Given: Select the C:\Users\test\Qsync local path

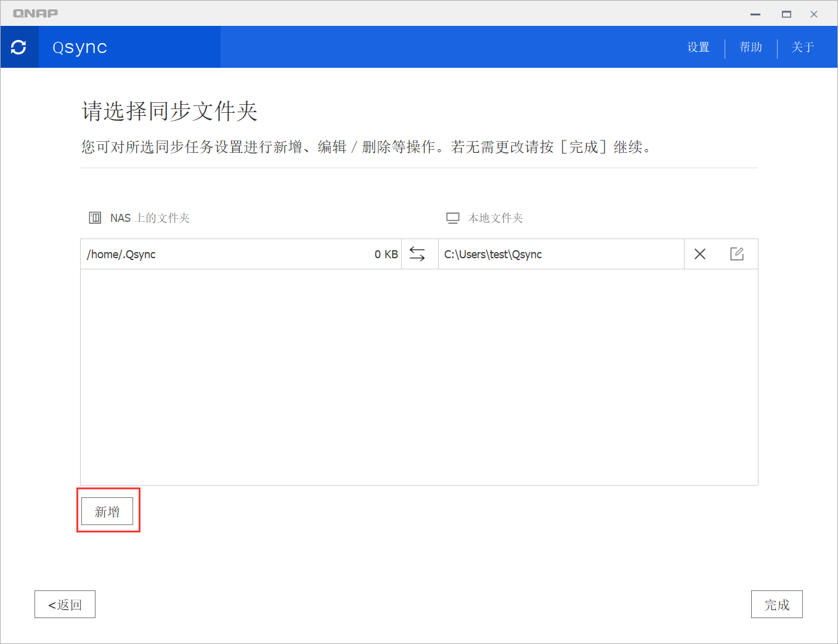Looking at the screenshot, I should pos(493,255).
